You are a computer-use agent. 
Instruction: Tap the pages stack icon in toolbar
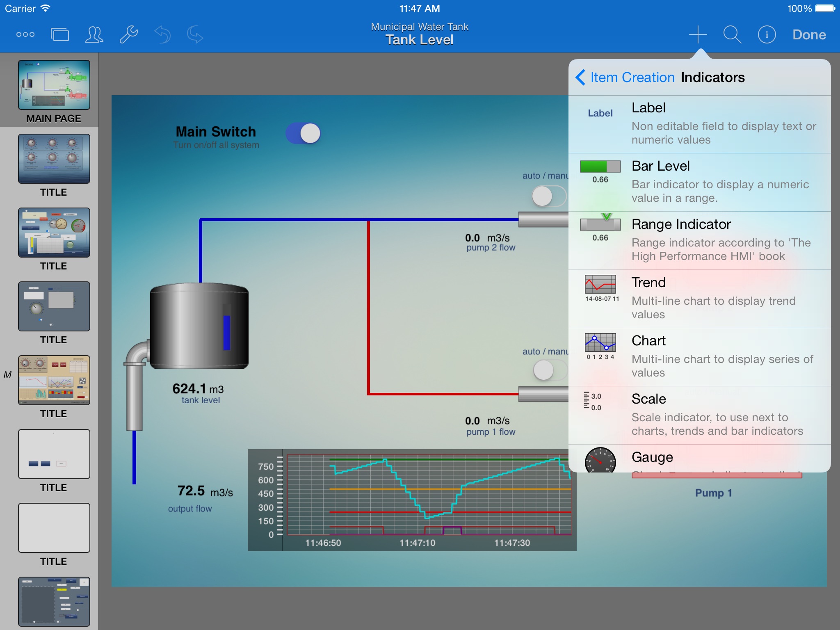pos(60,34)
